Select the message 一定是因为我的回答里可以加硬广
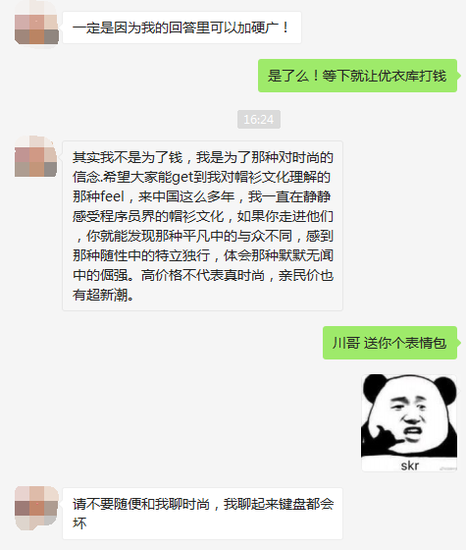Screen dimensions: 466x550 (x=182, y=28)
